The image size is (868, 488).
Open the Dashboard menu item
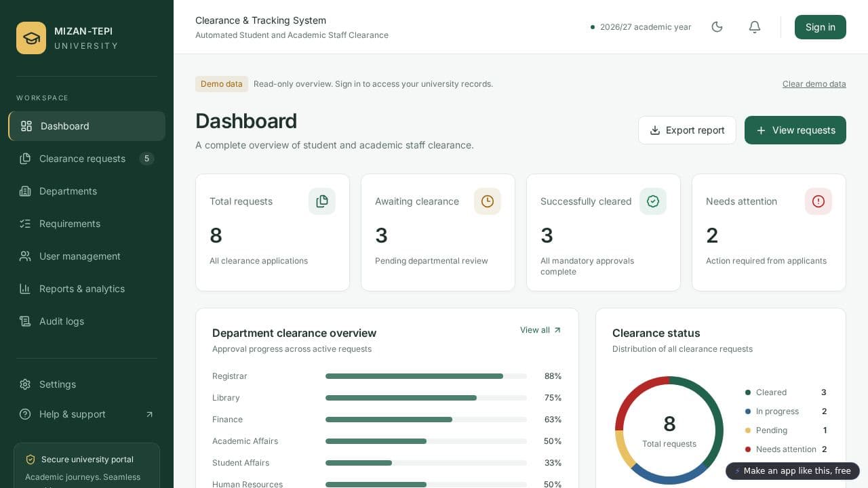tap(87, 126)
